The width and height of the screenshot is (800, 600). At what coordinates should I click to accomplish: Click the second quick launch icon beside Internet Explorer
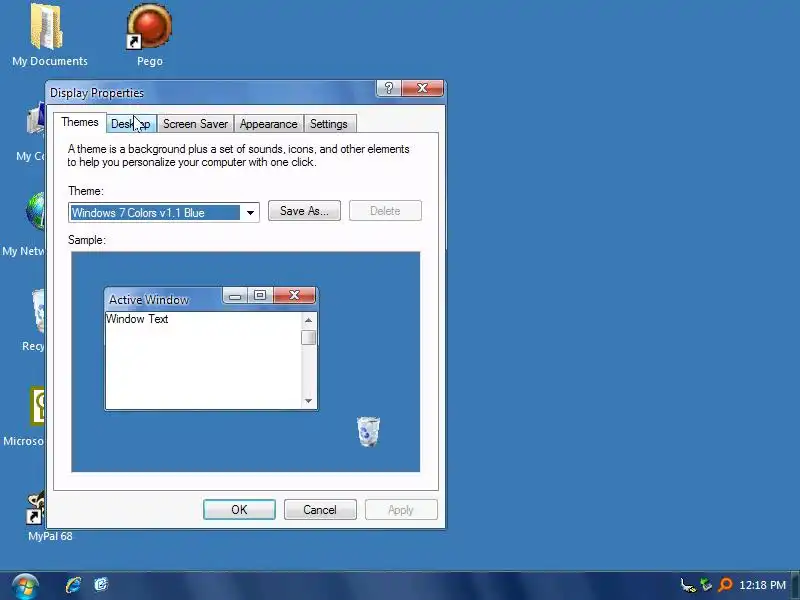tap(101, 585)
